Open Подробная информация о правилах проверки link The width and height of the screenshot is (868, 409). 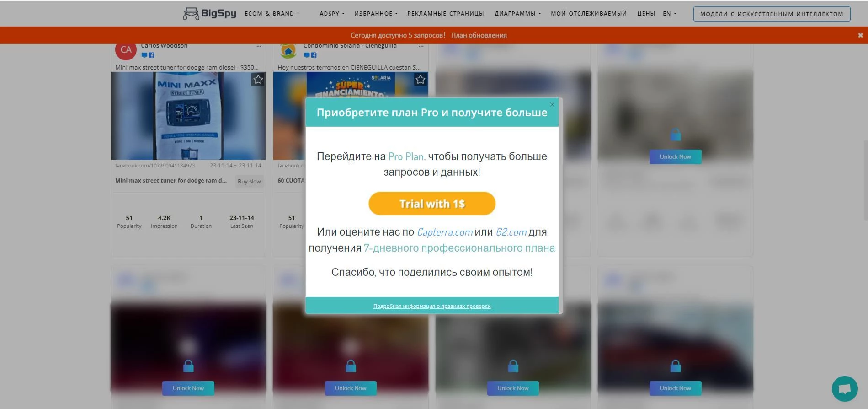click(432, 306)
